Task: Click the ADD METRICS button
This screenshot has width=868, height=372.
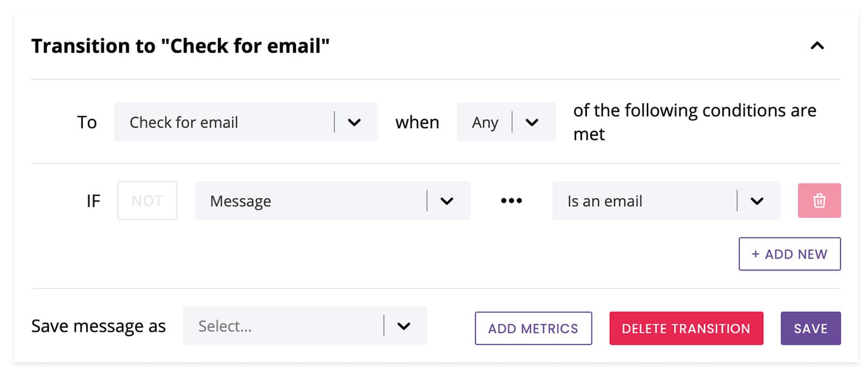Action: [x=533, y=328]
